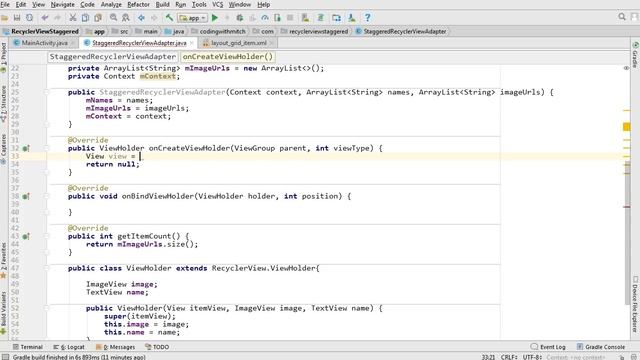Image resolution: width=640 pixels, height=360 pixels.
Task: Navigate Forward with the grey arrow
Action: (154, 18)
